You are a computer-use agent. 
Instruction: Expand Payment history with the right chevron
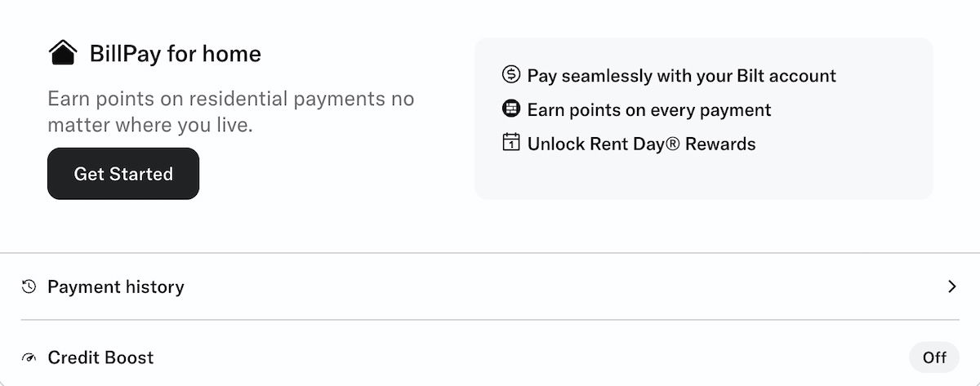point(951,286)
